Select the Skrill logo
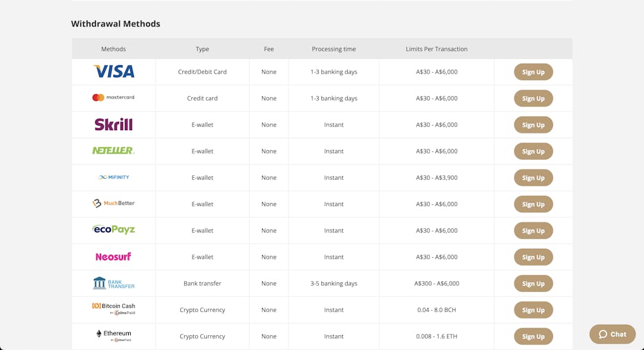This screenshot has width=644, height=350. pos(114,124)
